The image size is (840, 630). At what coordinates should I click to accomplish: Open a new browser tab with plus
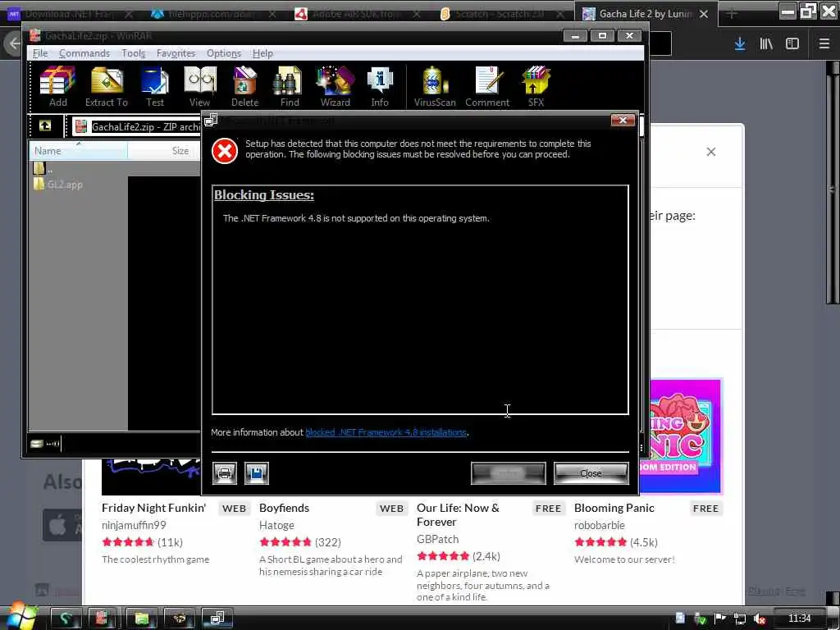click(732, 14)
